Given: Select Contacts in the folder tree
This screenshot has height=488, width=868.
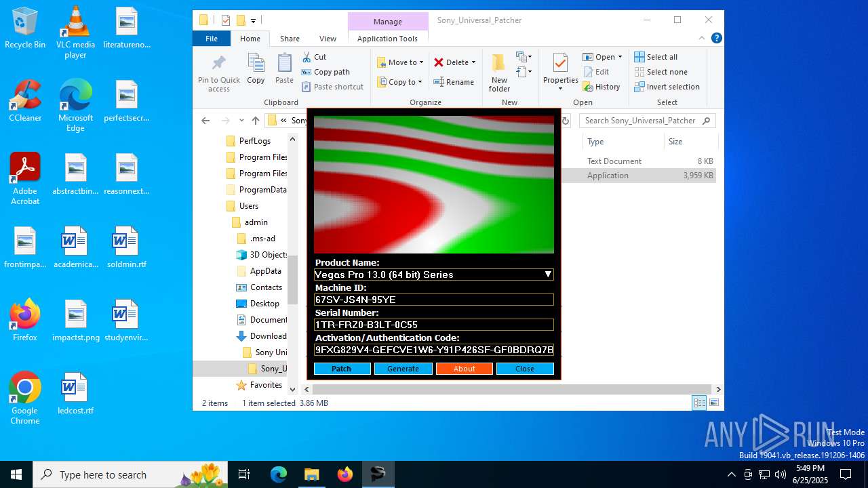Looking at the screenshot, I should tap(266, 287).
